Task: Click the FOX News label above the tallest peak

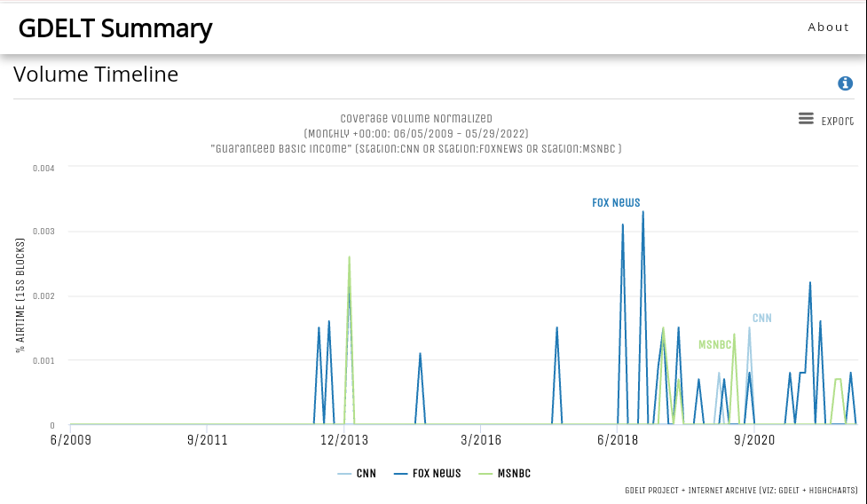Action: [x=616, y=203]
